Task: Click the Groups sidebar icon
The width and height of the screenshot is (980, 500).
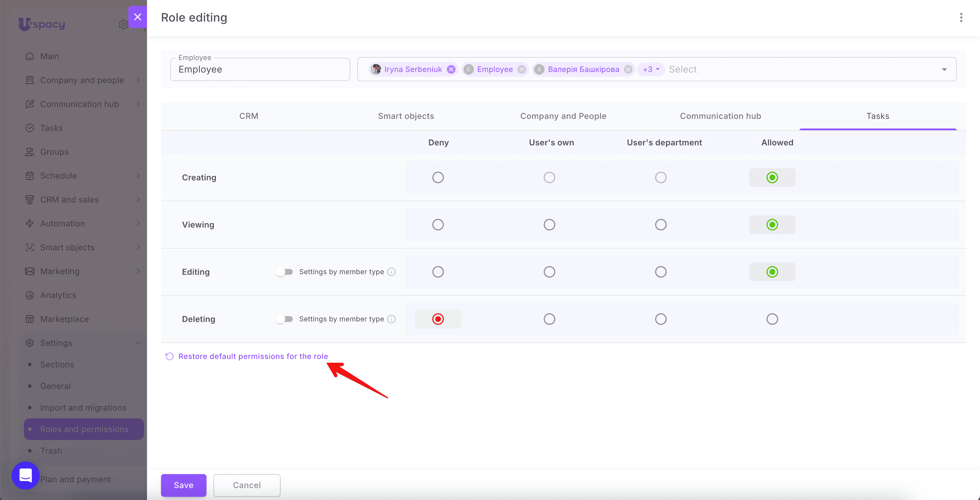Action: (30, 152)
